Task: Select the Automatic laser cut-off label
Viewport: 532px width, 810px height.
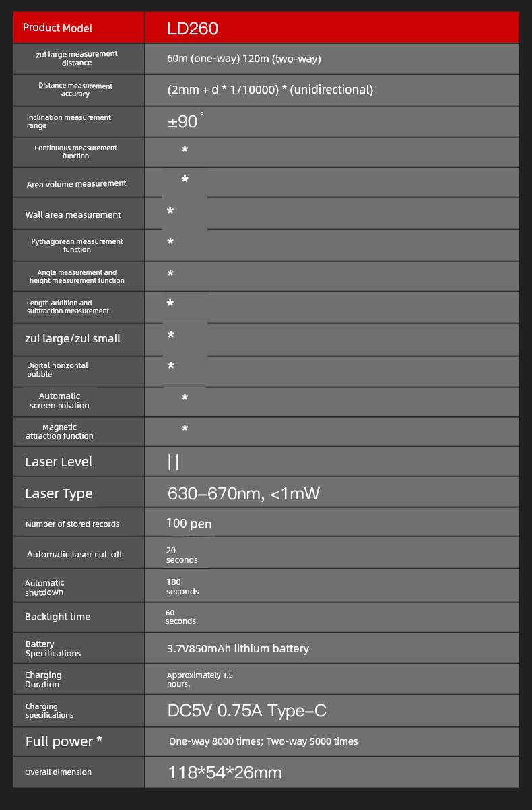Action: click(x=75, y=554)
